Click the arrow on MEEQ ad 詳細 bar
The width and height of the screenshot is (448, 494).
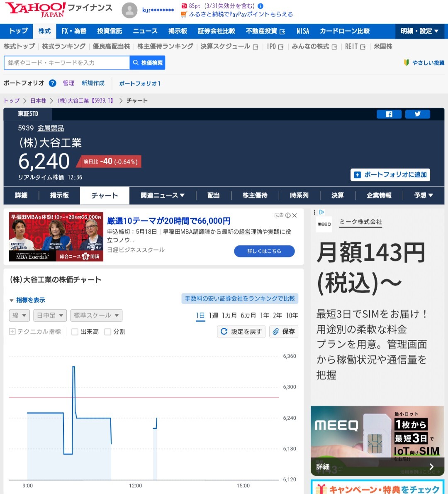pyautogui.click(x=432, y=467)
